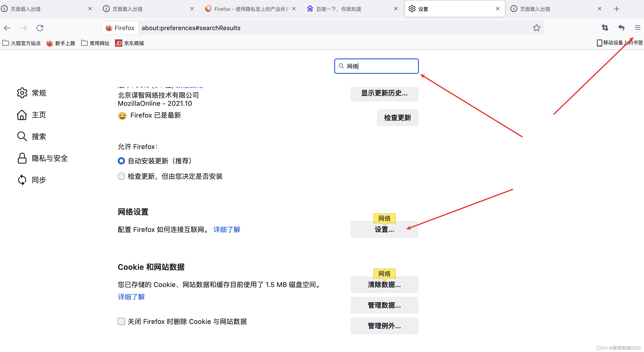This screenshot has height=352, width=644.
Task: Close the Firefox privacy products tab
Action: 294,9
